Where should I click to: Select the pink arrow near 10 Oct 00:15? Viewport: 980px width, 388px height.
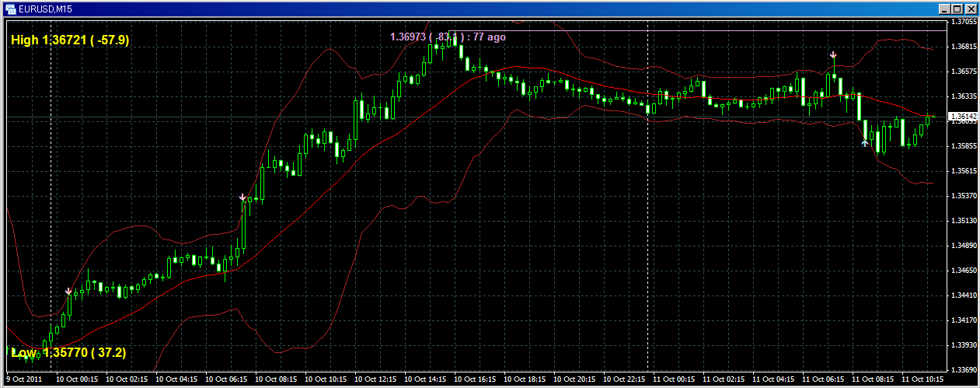(68, 292)
